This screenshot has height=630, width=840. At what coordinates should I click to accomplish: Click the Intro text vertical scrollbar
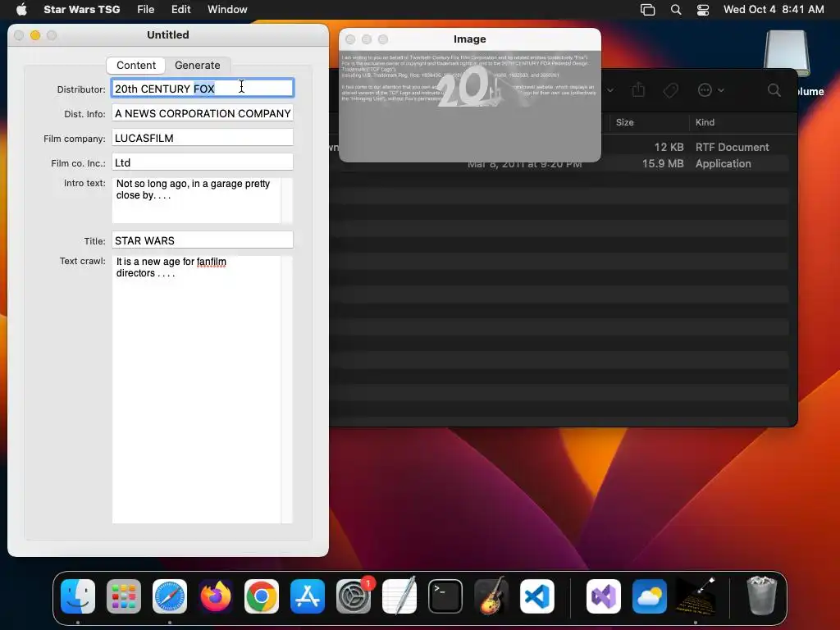[x=287, y=200]
